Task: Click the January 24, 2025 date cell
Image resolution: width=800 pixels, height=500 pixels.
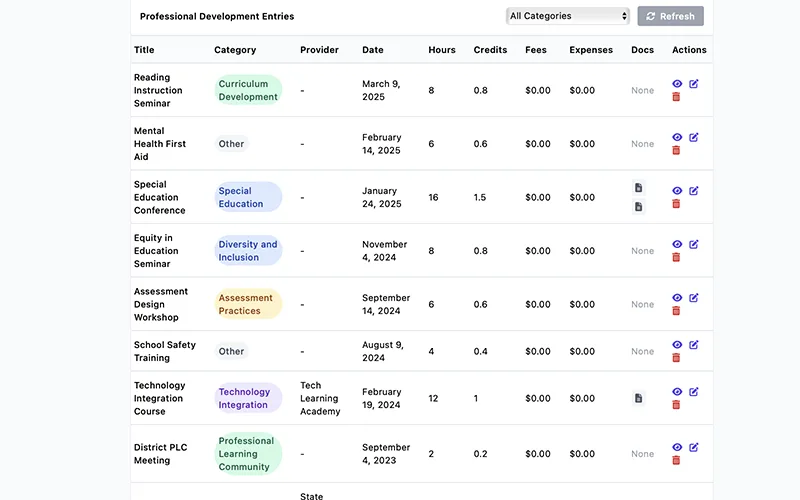Action: pyautogui.click(x=382, y=197)
